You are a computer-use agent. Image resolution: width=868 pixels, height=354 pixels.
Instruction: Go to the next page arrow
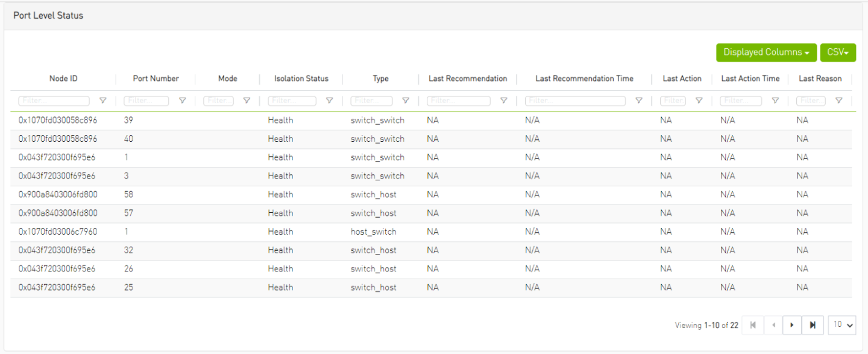(791, 325)
